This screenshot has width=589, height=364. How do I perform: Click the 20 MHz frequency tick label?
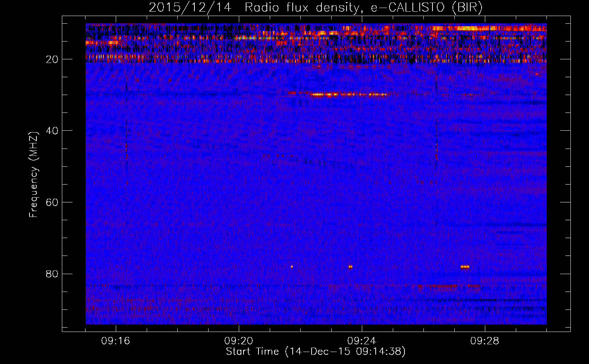point(52,59)
